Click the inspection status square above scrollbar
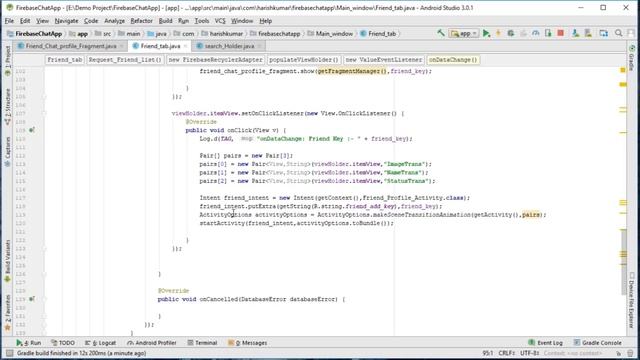The width and height of the screenshot is (640, 360). coord(623,70)
